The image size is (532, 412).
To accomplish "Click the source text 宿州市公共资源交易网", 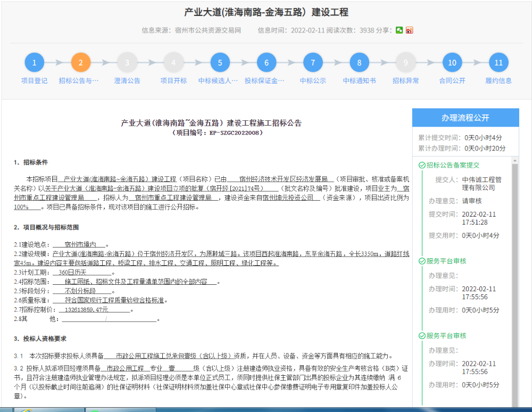I will 207,30.
